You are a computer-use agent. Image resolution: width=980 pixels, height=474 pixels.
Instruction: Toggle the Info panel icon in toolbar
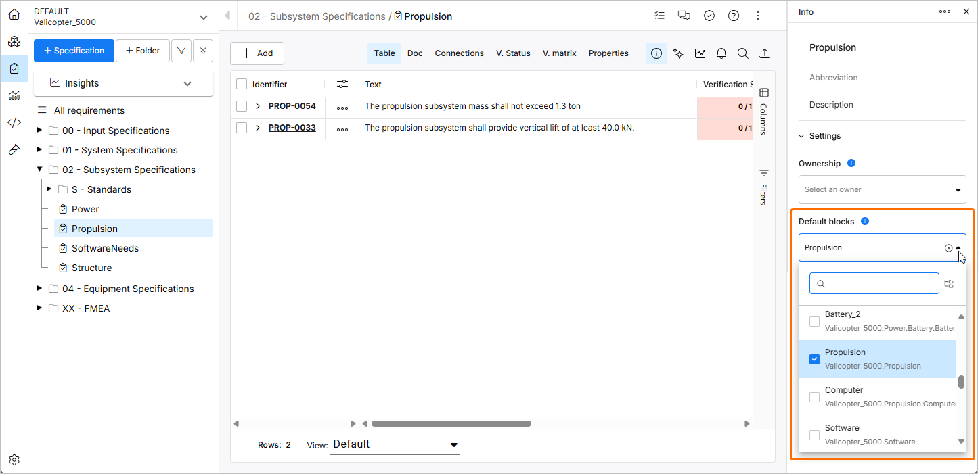tap(656, 53)
